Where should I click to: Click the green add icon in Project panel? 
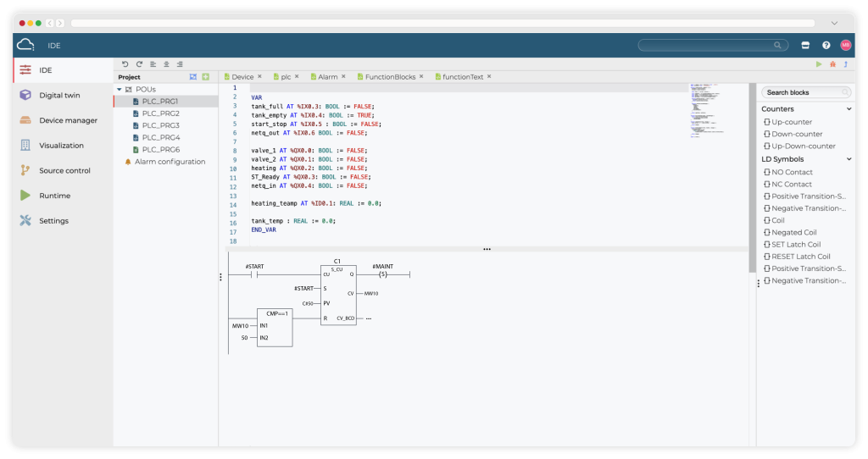tap(205, 77)
